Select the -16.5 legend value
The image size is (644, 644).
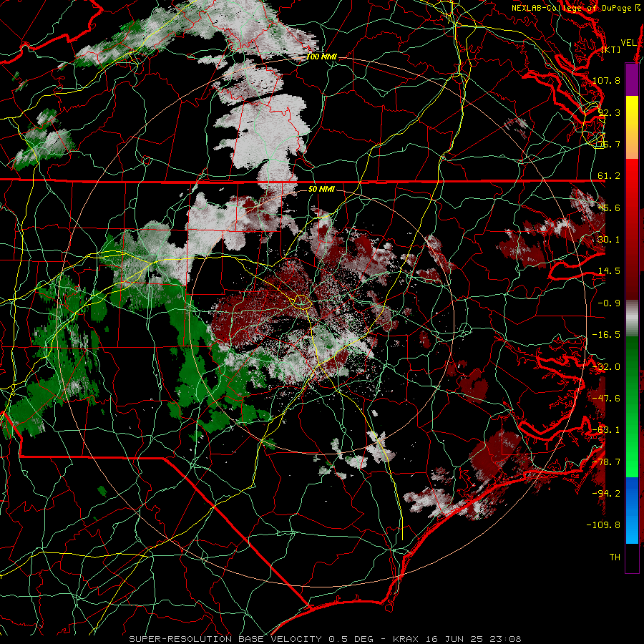coord(606,335)
